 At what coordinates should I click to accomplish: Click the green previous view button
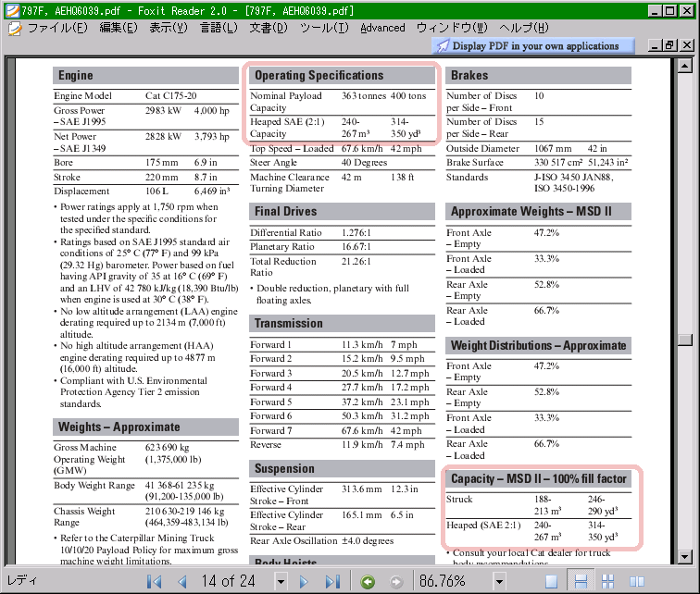coord(368,582)
